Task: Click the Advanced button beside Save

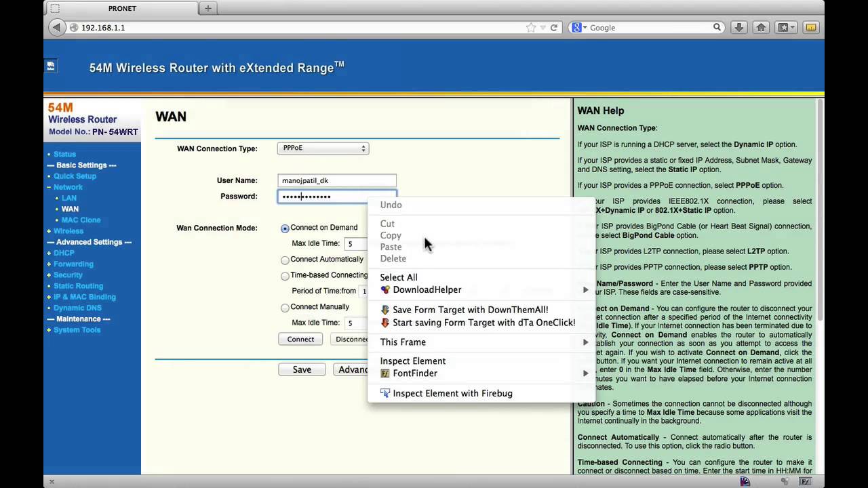Action: coord(351,369)
